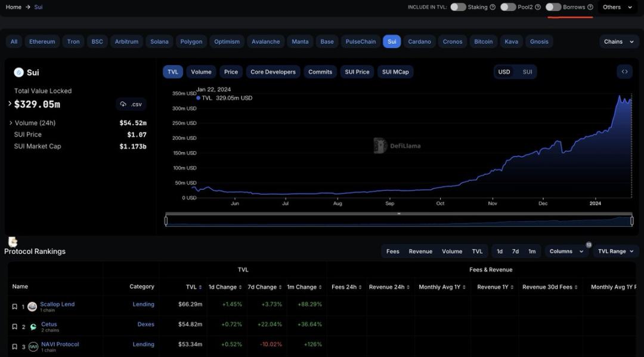Select the All chains tab

(x=14, y=42)
